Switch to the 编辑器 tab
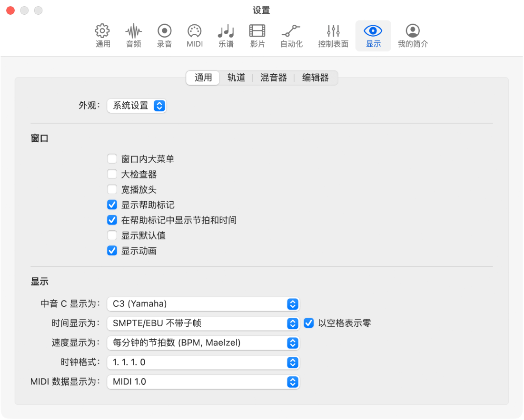The width and height of the screenshot is (524, 420). (x=315, y=78)
